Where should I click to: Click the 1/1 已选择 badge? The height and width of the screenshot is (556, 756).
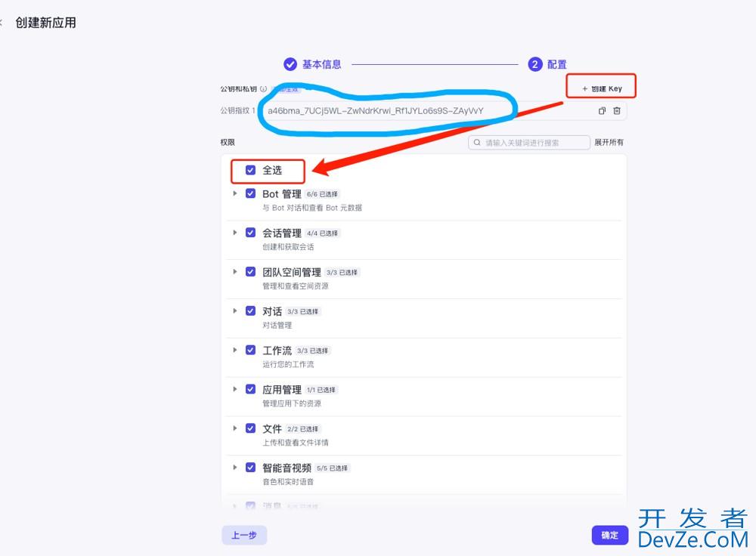[321, 390]
